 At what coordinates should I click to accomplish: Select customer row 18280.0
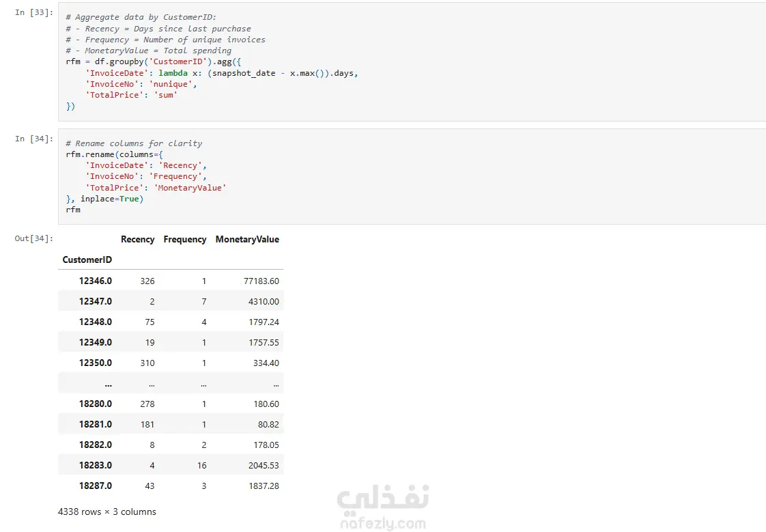(x=171, y=404)
